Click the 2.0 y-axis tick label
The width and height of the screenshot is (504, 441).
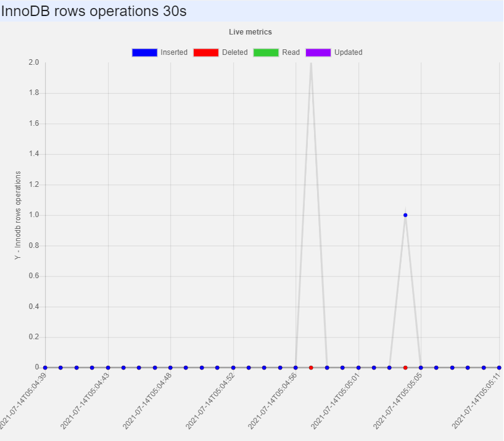[x=34, y=62]
